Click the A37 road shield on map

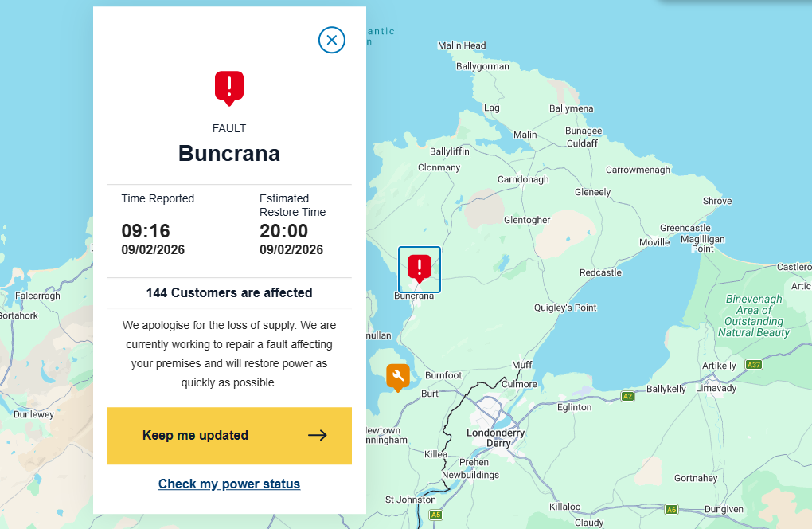[754, 365]
